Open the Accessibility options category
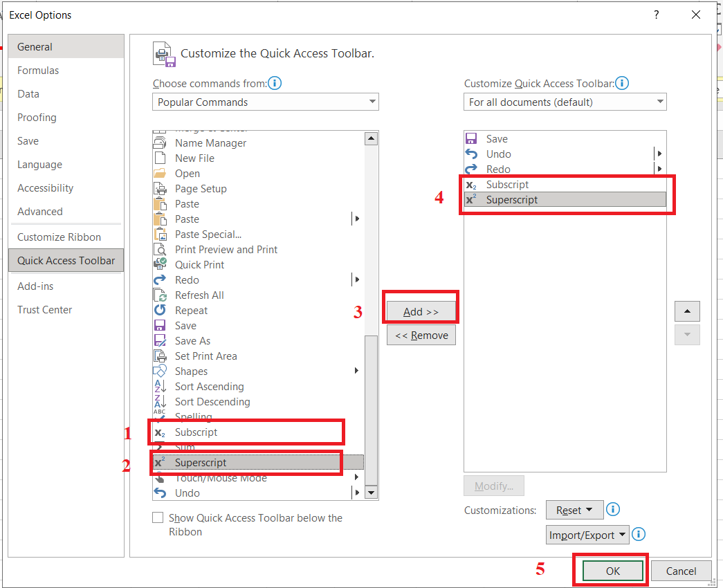The image size is (723, 588). pyautogui.click(x=66, y=187)
